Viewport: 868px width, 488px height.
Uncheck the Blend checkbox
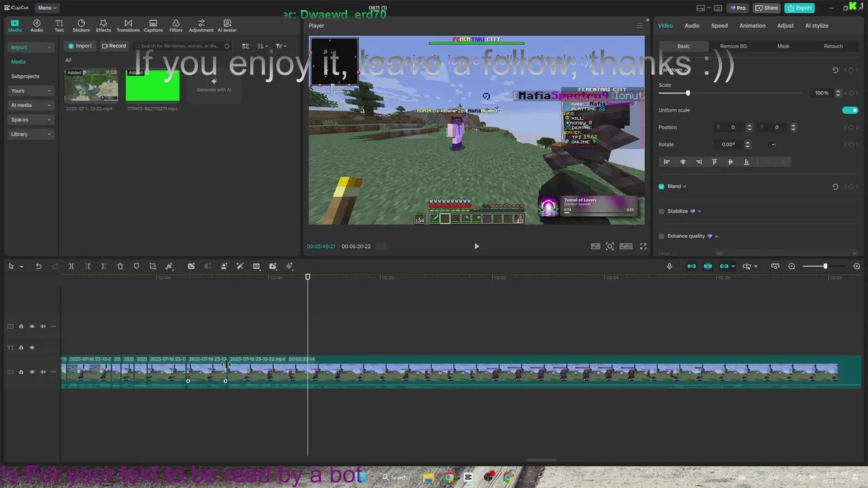pyautogui.click(x=661, y=186)
